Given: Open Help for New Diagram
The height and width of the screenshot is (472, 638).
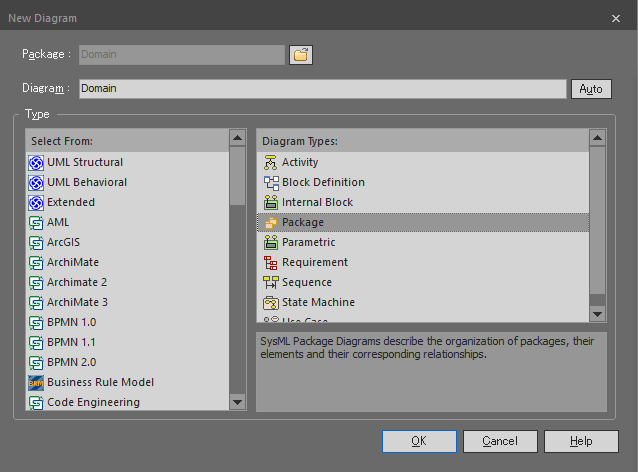Looking at the screenshot, I should click(x=581, y=441).
